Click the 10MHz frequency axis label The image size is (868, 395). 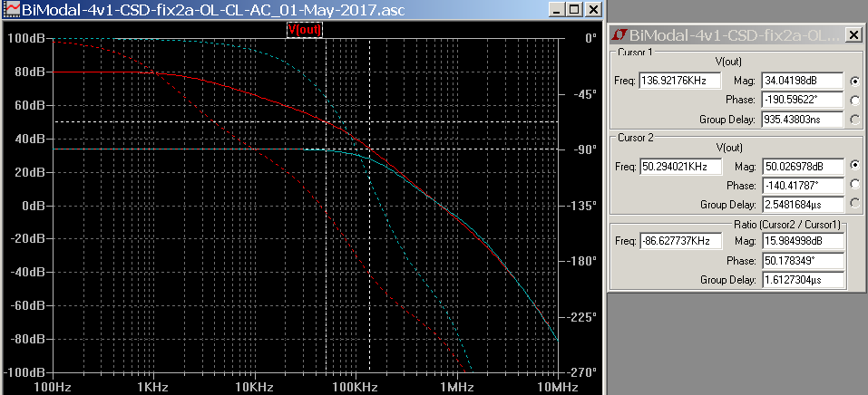[558, 387]
